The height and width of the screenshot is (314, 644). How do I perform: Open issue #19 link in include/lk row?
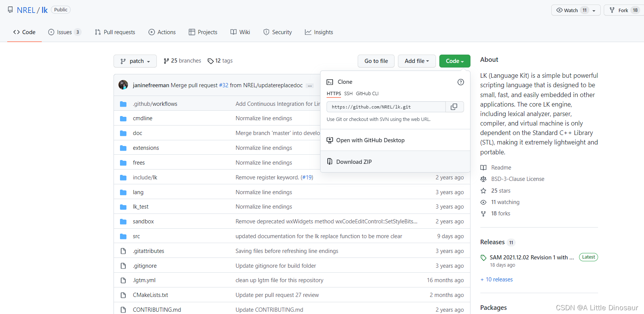(x=307, y=177)
